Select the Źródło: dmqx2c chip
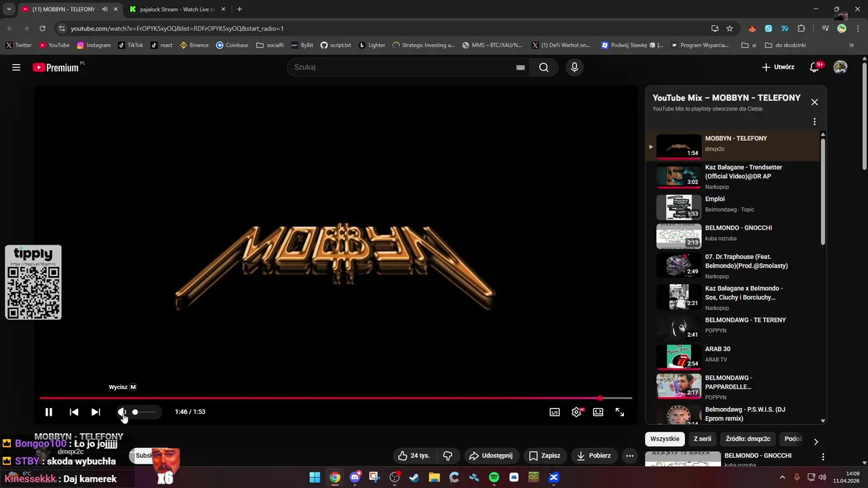This screenshot has width=868, height=488. coord(748,439)
